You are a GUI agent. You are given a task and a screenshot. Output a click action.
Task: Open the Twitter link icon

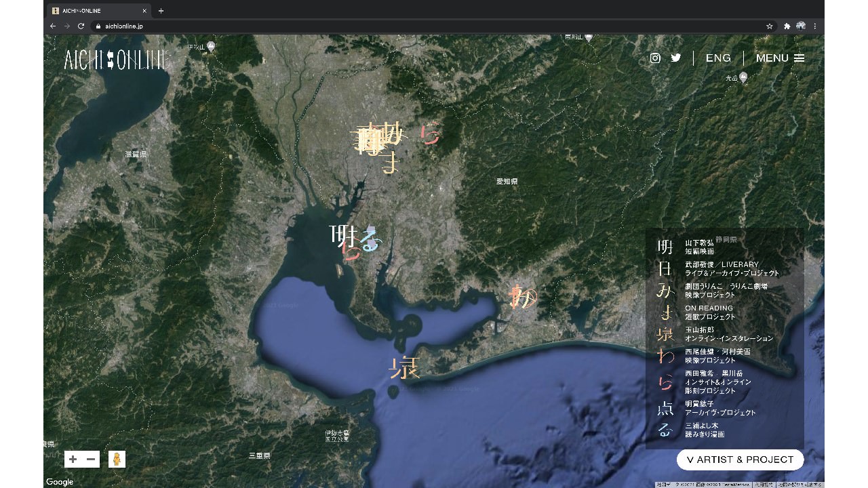click(x=676, y=58)
